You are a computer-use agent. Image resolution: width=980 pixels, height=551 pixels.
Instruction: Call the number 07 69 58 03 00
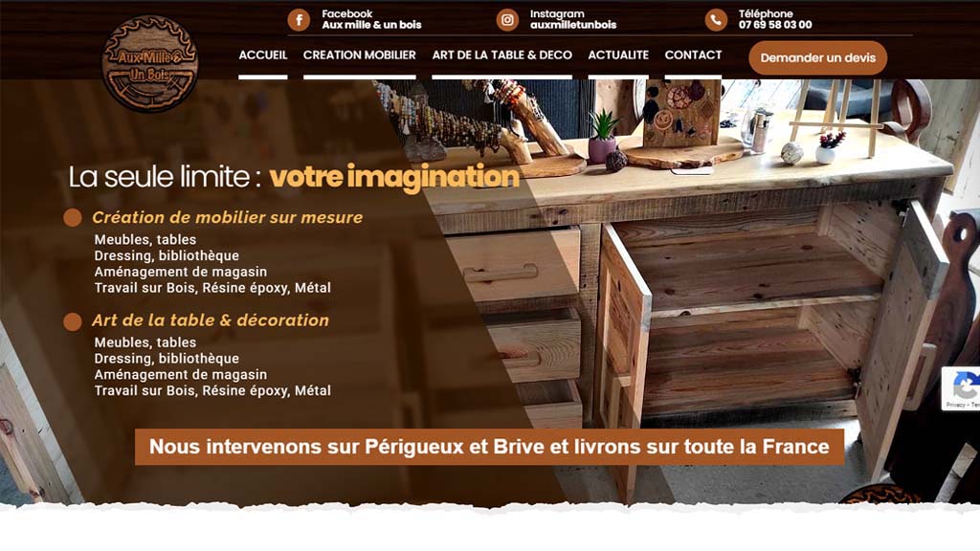[775, 25]
